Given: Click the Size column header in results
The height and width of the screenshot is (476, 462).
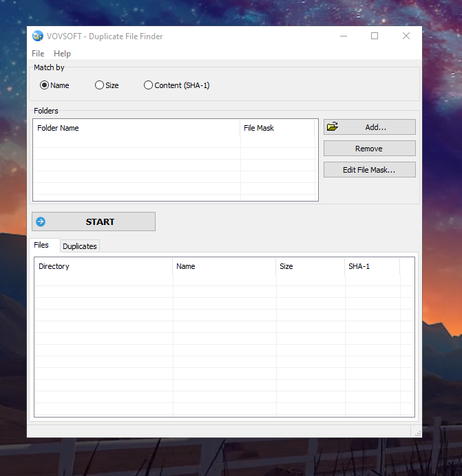Looking at the screenshot, I should pos(310,266).
